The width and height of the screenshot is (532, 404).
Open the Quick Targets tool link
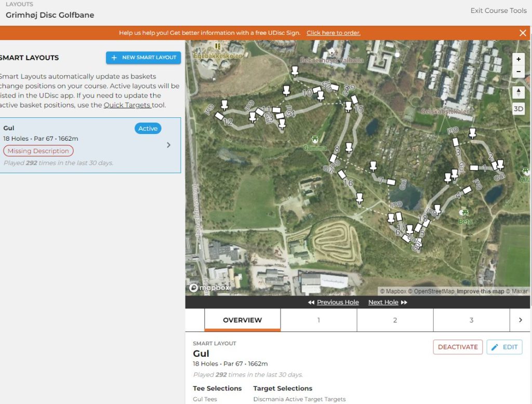click(x=127, y=105)
